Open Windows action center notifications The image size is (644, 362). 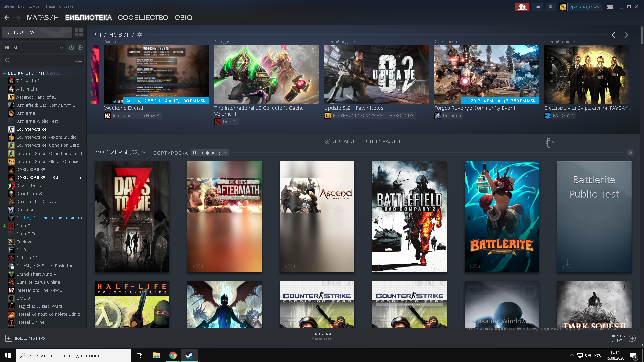click(x=633, y=355)
